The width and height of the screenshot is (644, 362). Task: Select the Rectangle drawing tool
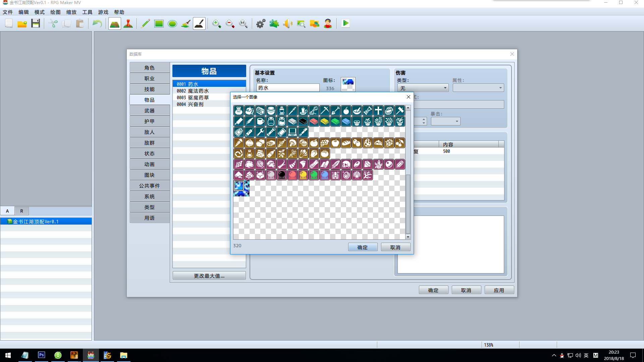coord(159,23)
